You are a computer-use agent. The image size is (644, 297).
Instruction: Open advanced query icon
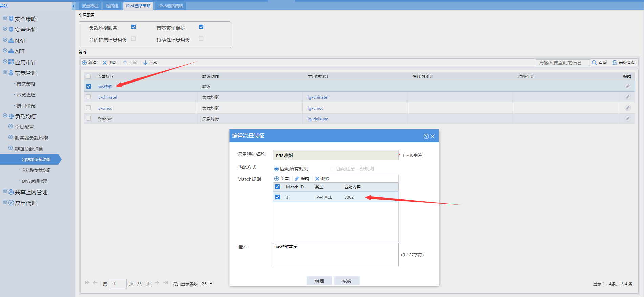click(x=615, y=63)
